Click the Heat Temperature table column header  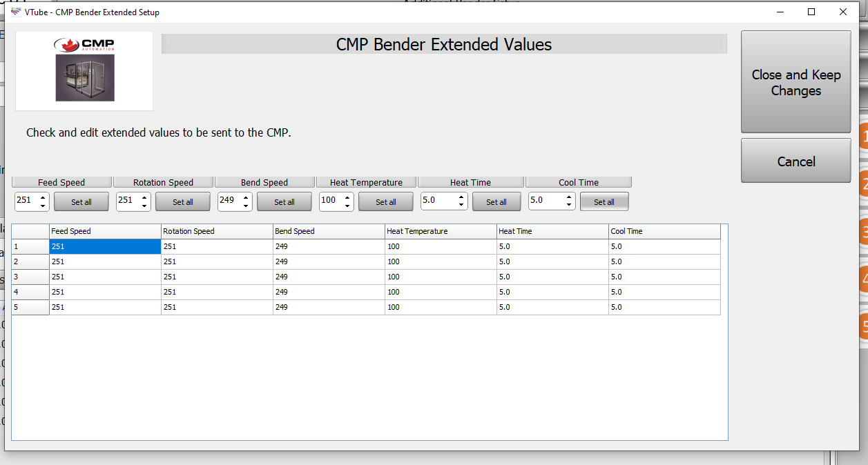tap(441, 231)
